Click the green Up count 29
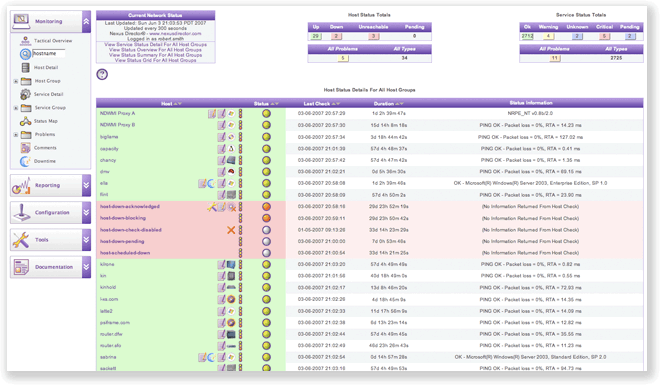 pyautogui.click(x=316, y=36)
